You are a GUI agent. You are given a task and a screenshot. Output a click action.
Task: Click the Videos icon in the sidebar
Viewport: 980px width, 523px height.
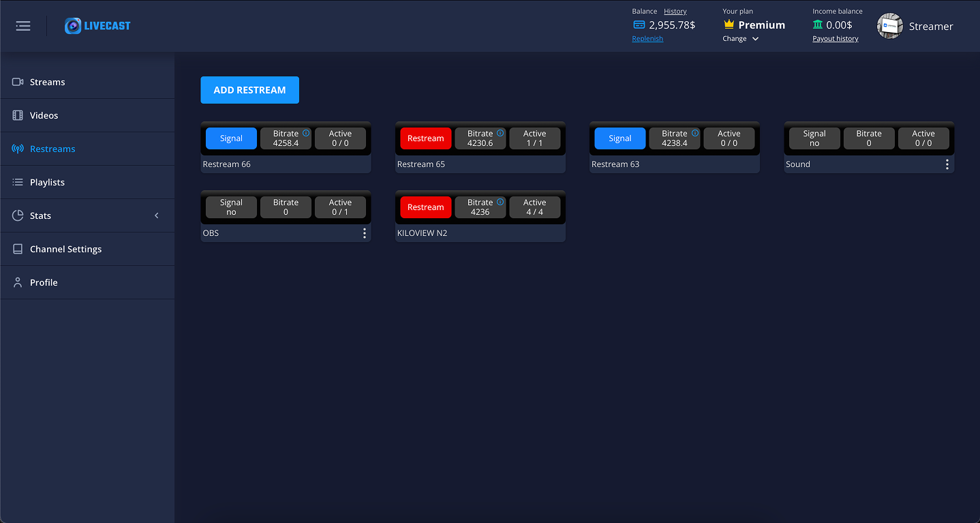[17, 115]
